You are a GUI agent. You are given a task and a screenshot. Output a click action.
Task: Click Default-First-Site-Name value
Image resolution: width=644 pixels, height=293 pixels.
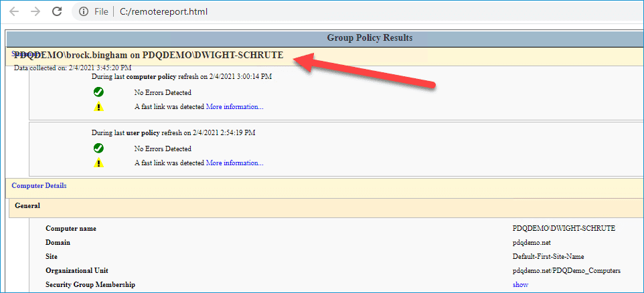[548, 256]
